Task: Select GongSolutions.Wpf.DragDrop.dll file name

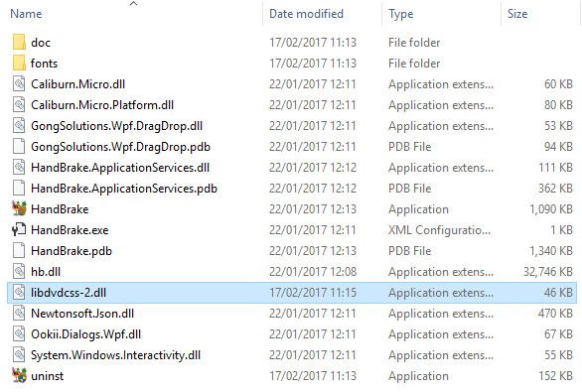Action: (x=117, y=126)
